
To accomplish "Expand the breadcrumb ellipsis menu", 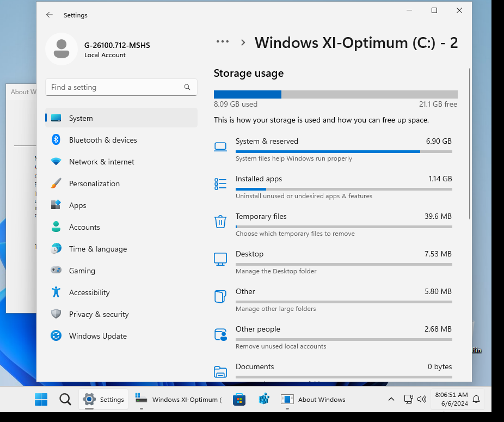I will point(223,41).
